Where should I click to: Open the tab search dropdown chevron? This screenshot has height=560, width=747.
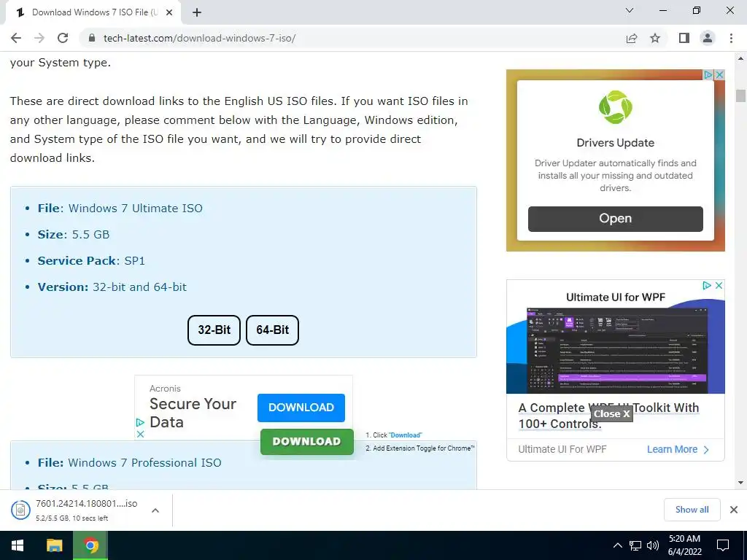pyautogui.click(x=630, y=10)
